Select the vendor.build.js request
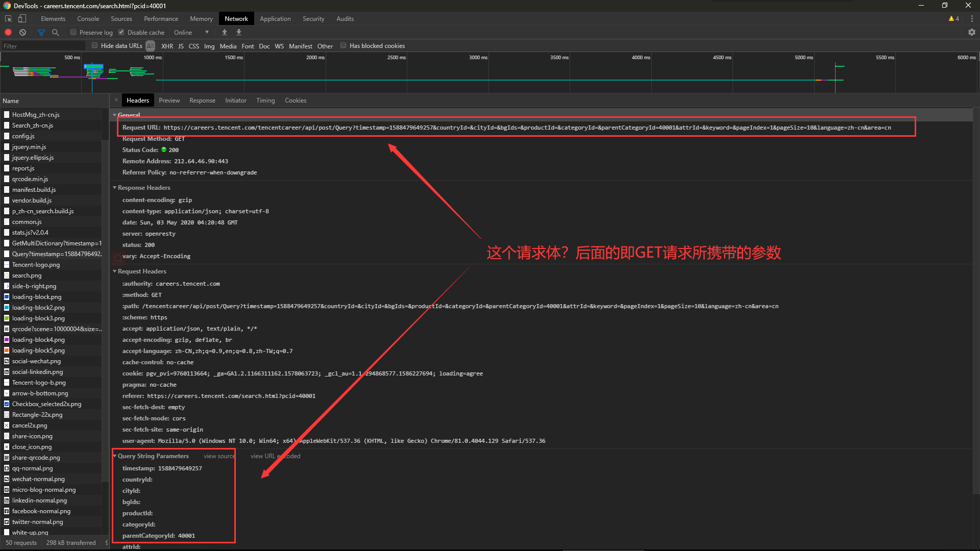The image size is (980, 551). coord(51,201)
